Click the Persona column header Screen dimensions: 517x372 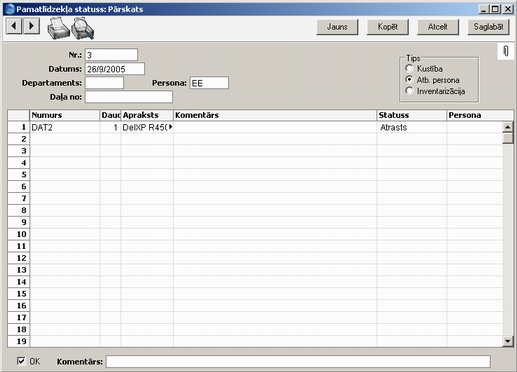pos(480,115)
